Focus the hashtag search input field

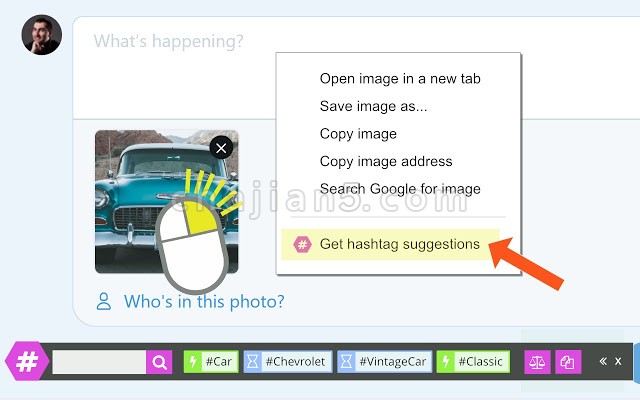99,362
